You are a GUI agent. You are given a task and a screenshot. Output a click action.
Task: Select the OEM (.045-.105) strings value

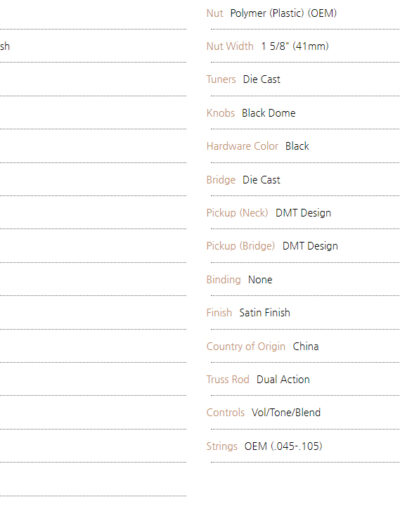tap(283, 446)
